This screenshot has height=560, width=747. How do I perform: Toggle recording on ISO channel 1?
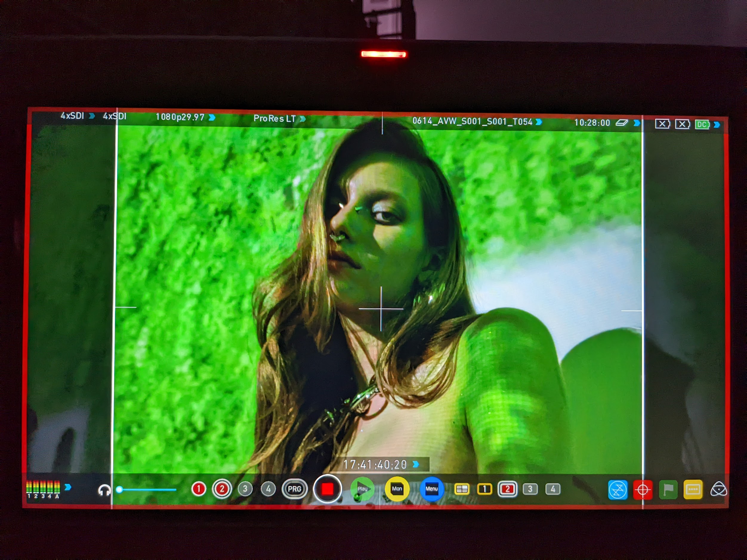pos(199,489)
